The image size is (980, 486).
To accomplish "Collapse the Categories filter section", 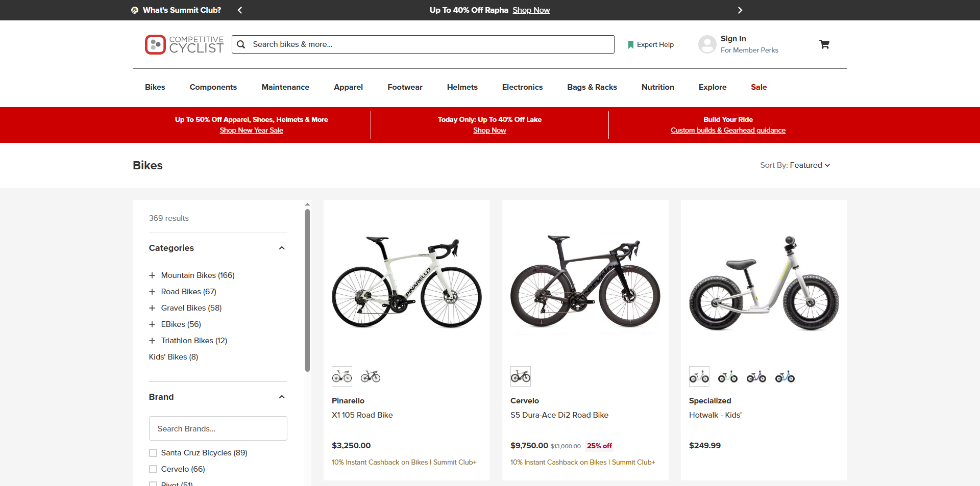I will point(282,248).
